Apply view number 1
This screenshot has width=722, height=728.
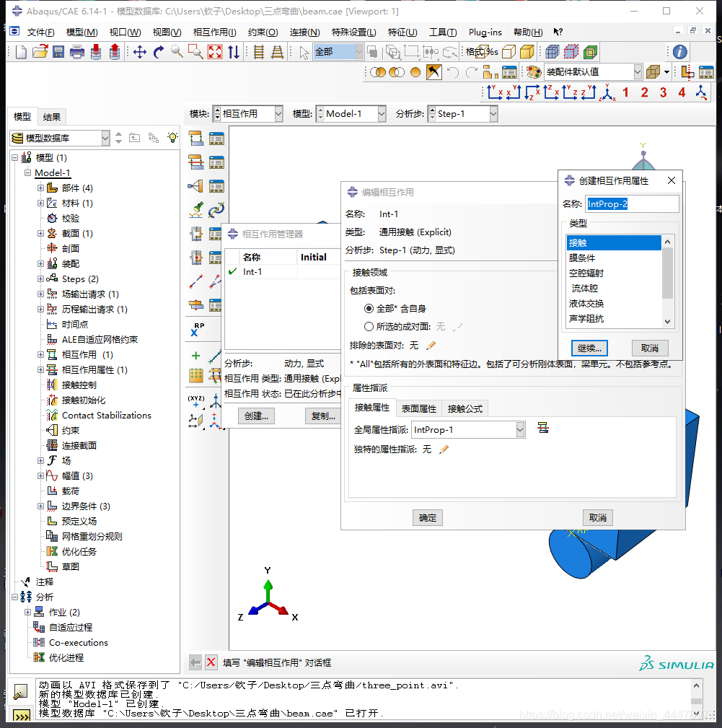pyautogui.click(x=625, y=92)
